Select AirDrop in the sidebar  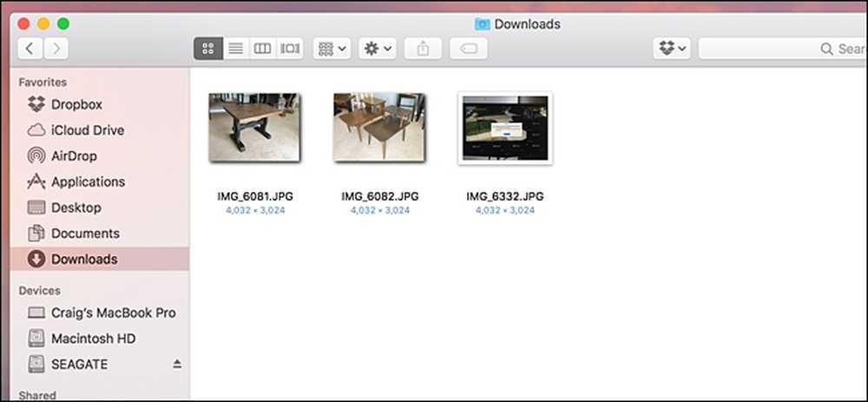pos(100,155)
